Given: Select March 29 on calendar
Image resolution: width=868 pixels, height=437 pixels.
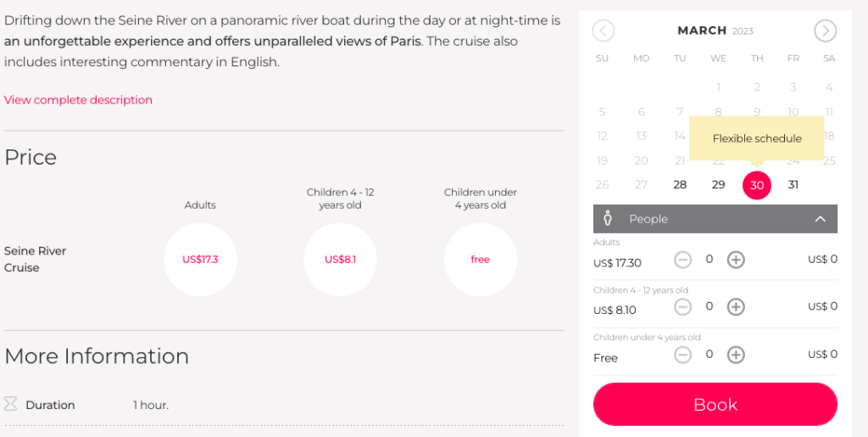Looking at the screenshot, I should (x=718, y=185).
